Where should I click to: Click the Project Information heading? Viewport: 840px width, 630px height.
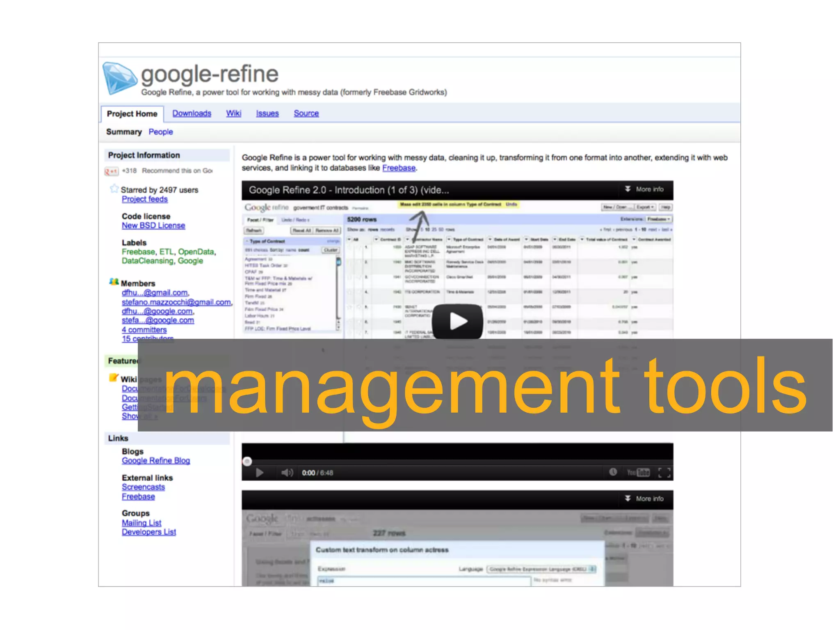[x=144, y=155]
